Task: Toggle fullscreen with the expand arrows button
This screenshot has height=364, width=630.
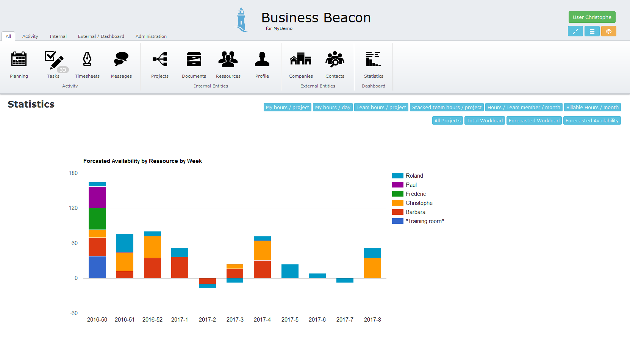Action: pos(575,31)
